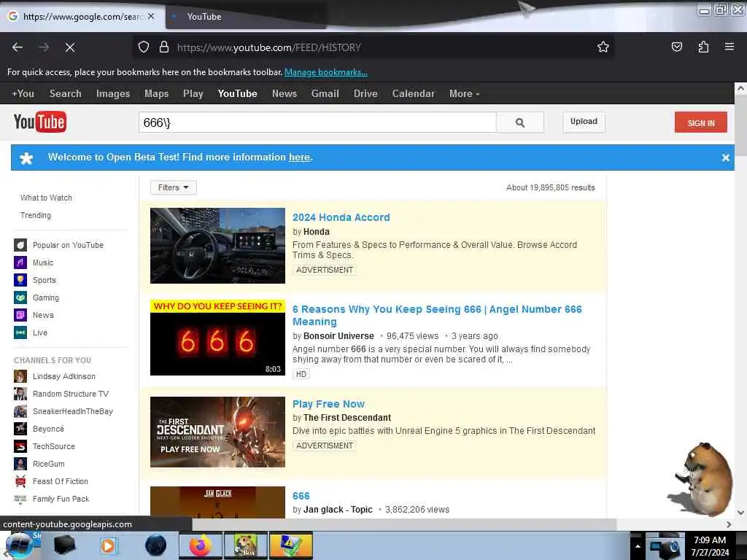Click the Music category icon
The width and height of the screenshot is (747, 560).
[x=20, y=262]
